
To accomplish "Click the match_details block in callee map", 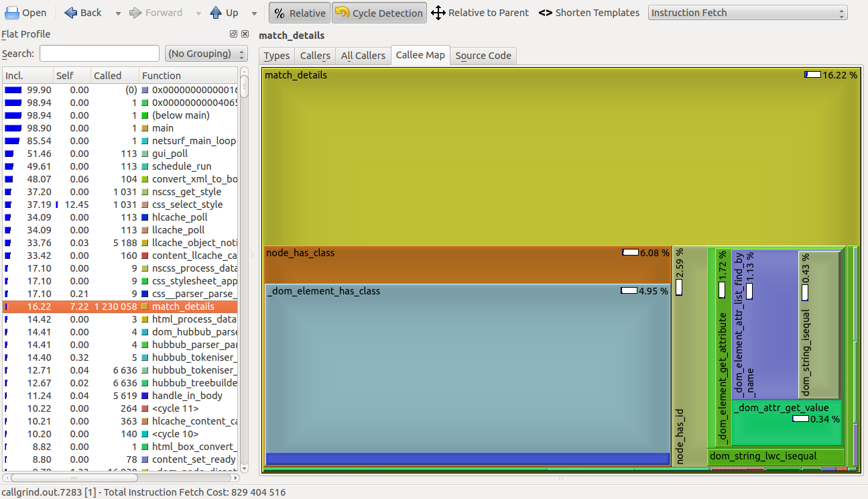I will pyautogui.click(x=560, y=158).
